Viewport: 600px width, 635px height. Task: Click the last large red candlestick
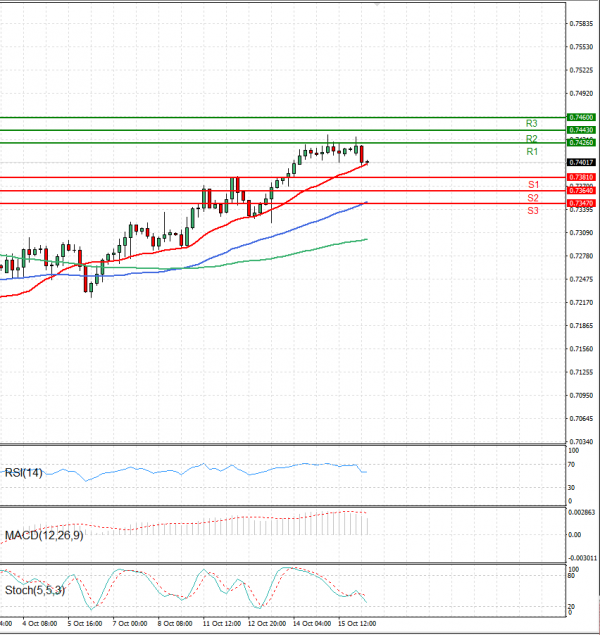click(362, 154)
